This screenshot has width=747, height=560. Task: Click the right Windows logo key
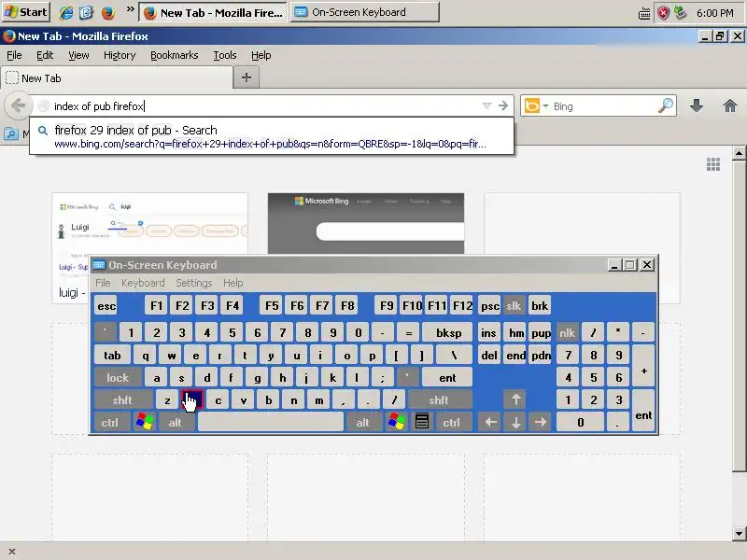coord(396,423)
